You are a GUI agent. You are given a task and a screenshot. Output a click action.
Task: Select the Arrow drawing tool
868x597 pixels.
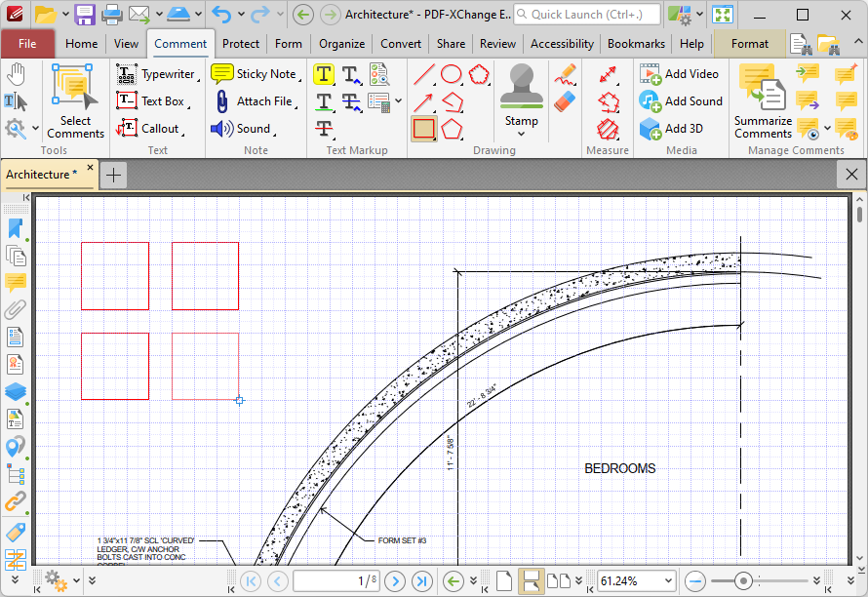pyautogui.click(x=423, y=101)
